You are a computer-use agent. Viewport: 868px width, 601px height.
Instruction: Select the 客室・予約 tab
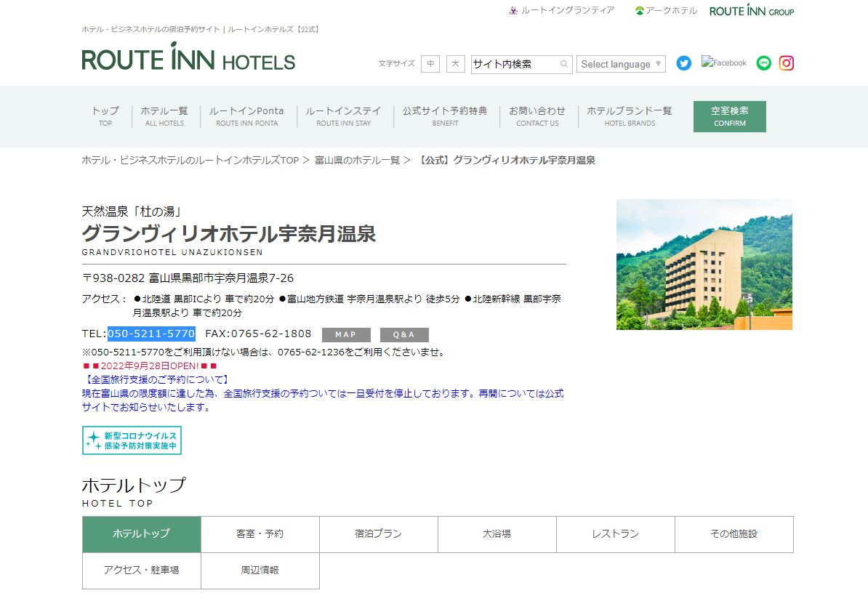click(260, 534)
